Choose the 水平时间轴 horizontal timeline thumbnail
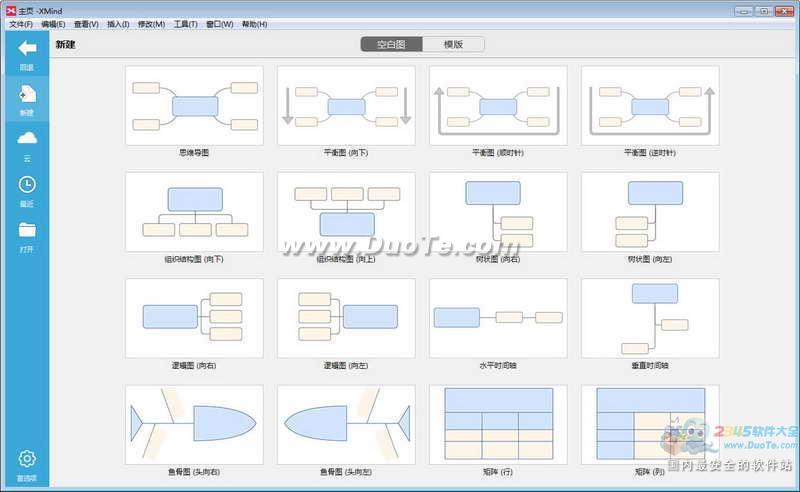This screenshot has height=492, width=800. 498,318
